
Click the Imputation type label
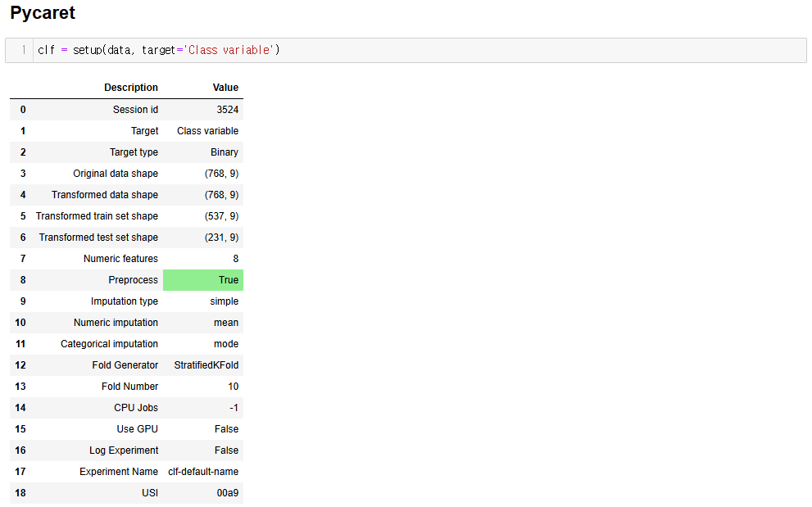pos(125,301)
